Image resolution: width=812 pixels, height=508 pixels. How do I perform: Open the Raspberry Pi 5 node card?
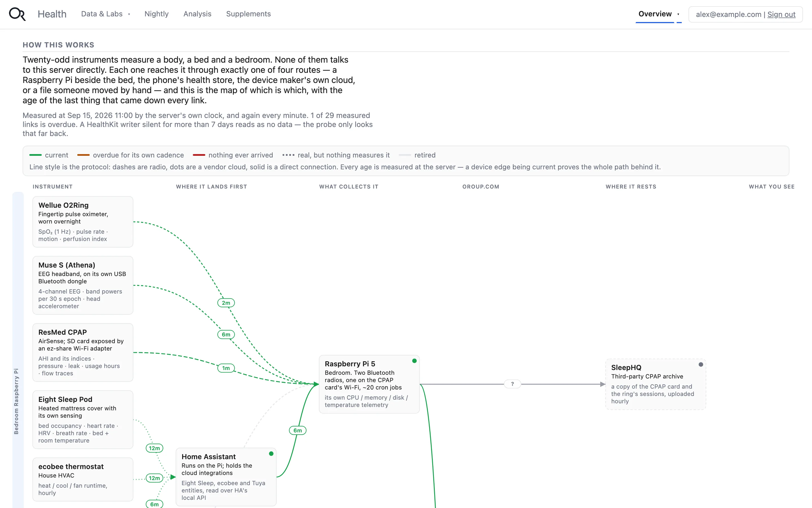click(369, 384)
